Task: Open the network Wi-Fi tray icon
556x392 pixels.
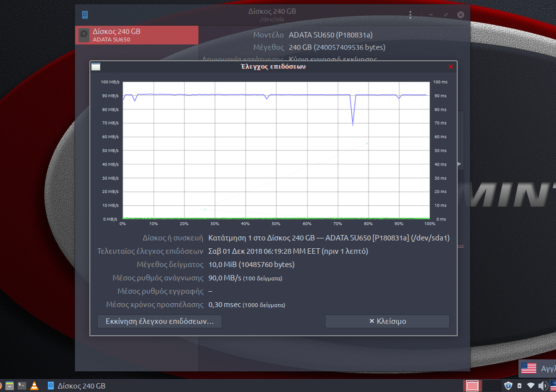Action: coord(531,385)
